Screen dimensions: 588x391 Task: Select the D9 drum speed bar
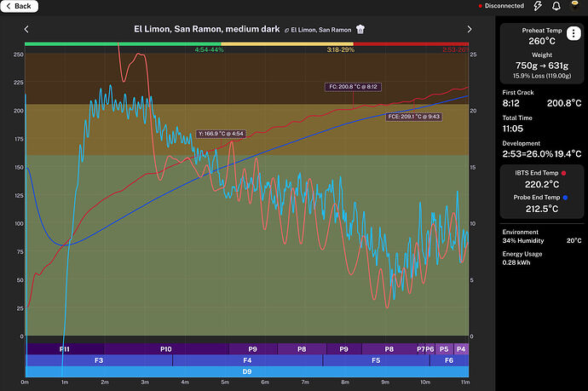coord(247,371)
